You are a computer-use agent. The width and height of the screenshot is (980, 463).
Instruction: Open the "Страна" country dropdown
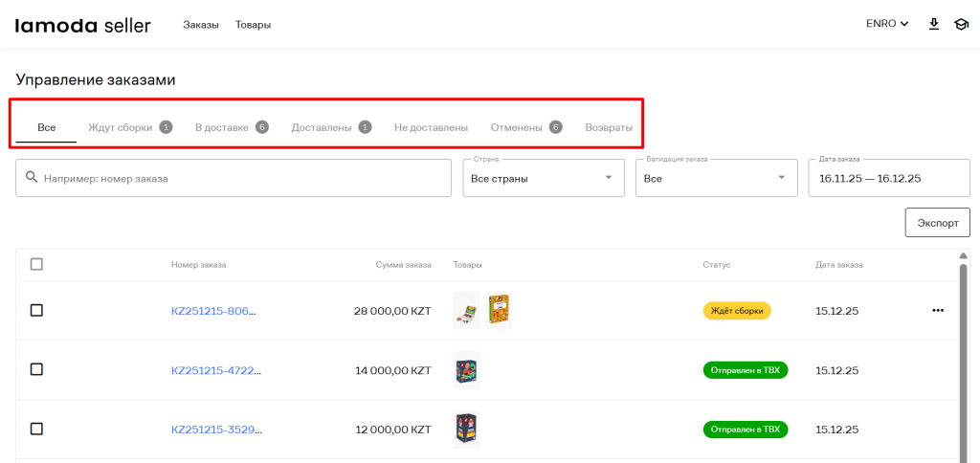coord(542,178)
